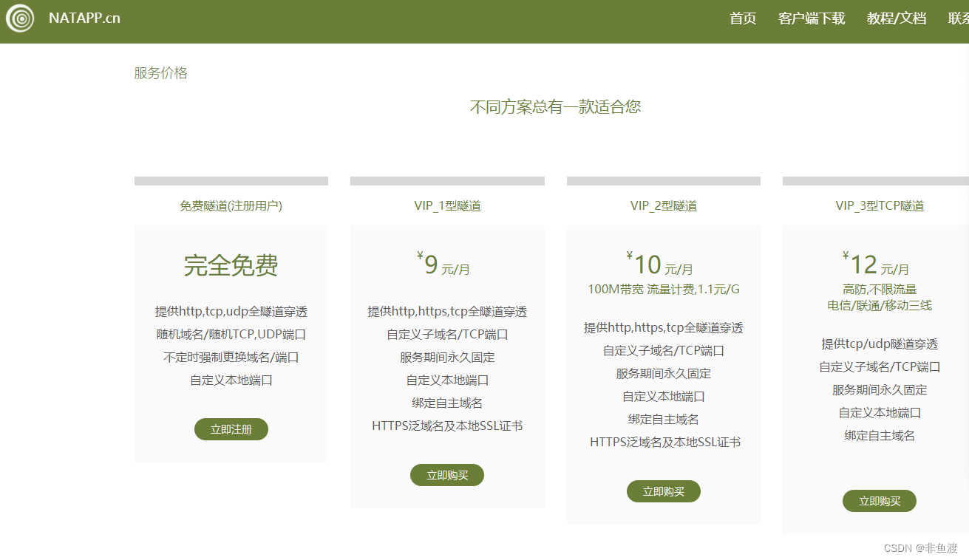The height and width of the screenshot is (560, 969).
Task: Click 立即购买 under the VIP_3型TCP隧道 plan
Action: (x=880, y=501)
